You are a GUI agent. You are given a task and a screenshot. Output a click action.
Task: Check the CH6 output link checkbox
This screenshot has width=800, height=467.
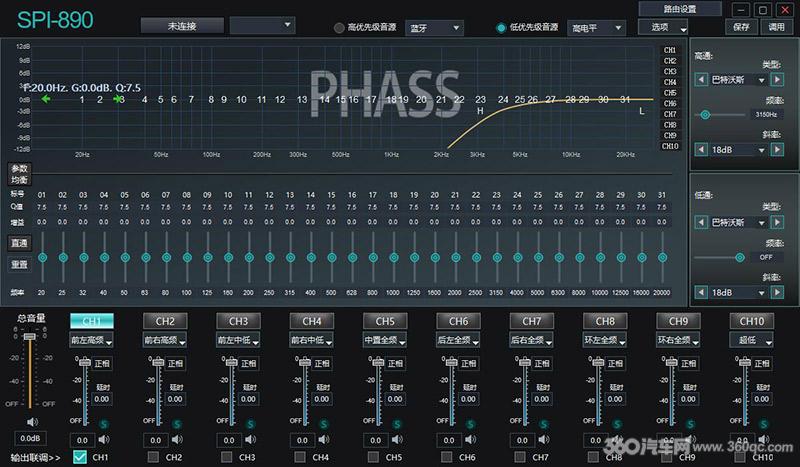point(447,457)
